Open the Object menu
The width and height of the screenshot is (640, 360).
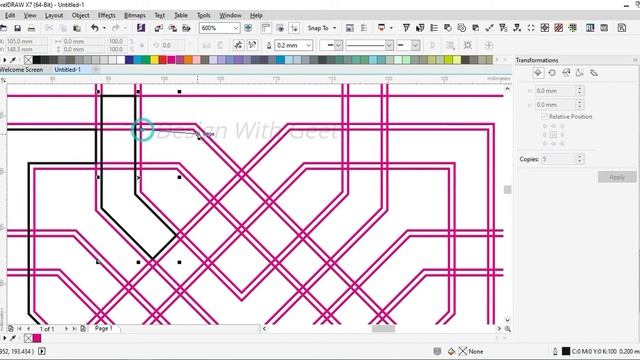coord(80,15)
